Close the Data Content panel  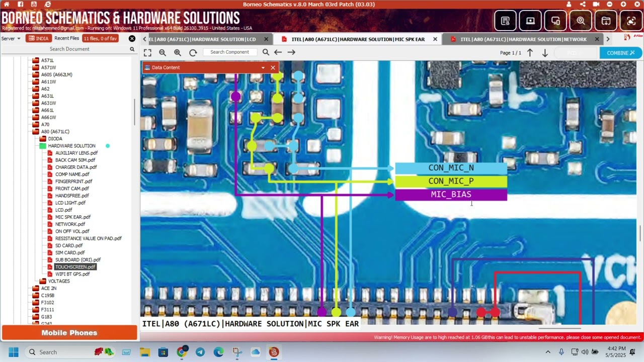coord(273,67)
